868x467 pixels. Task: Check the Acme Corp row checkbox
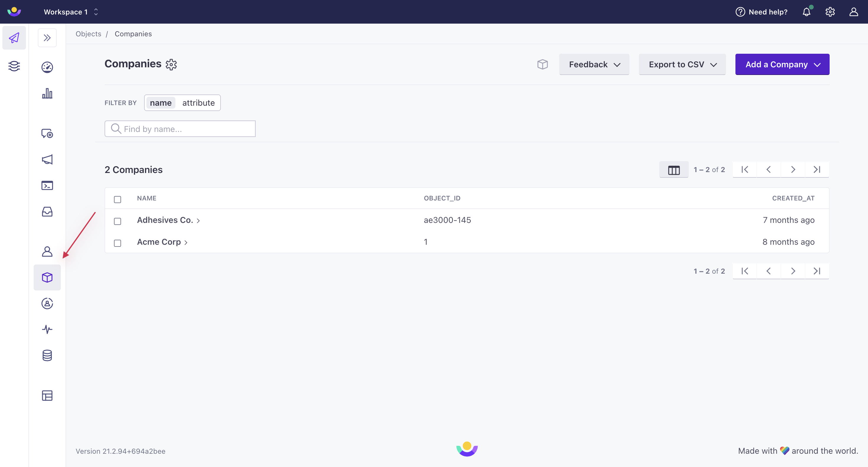117,242
